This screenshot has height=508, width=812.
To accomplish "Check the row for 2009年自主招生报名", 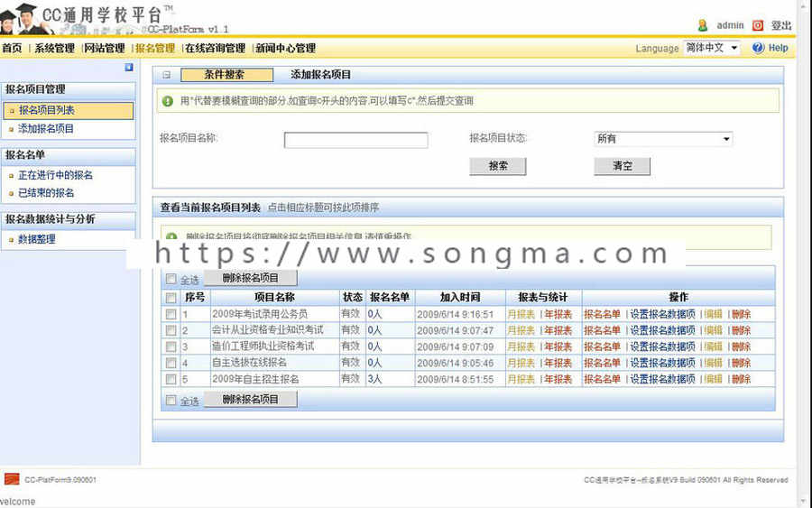I will [171, 379].
